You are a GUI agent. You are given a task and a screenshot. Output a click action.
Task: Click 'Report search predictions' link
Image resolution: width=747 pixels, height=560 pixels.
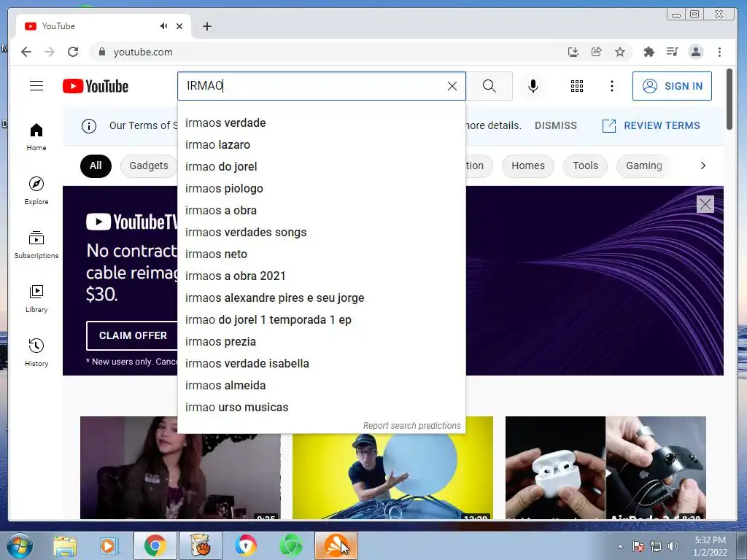tap(412, 426)
